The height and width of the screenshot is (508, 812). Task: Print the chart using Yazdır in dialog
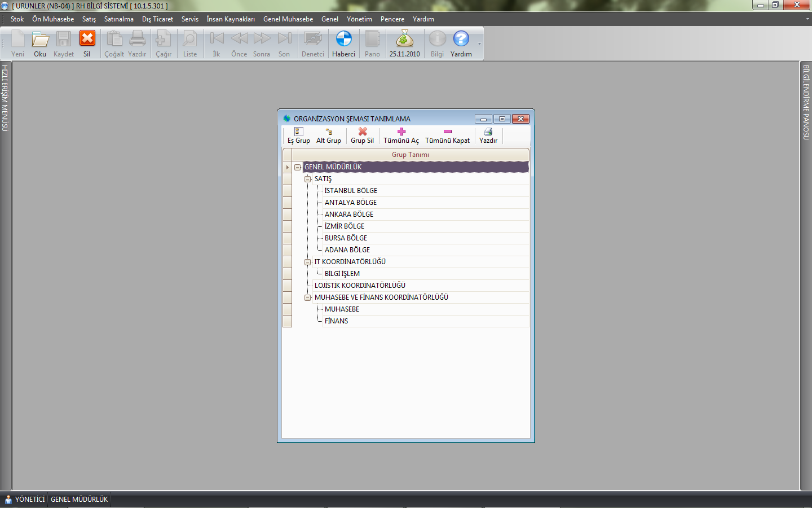pyautogui.click(x=488, y=135)
